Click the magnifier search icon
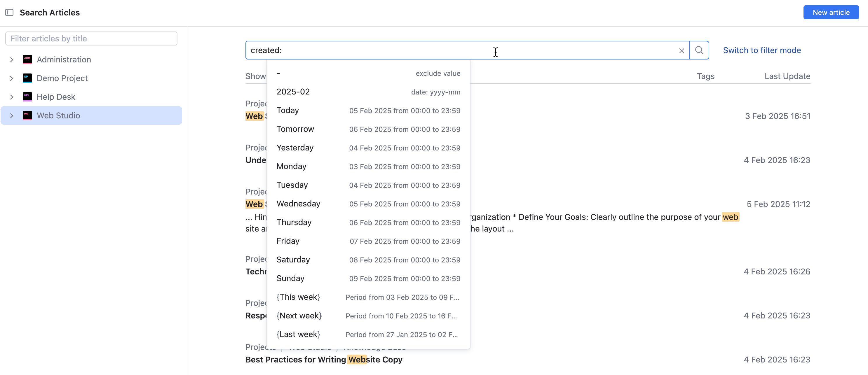 pos(699,50)
